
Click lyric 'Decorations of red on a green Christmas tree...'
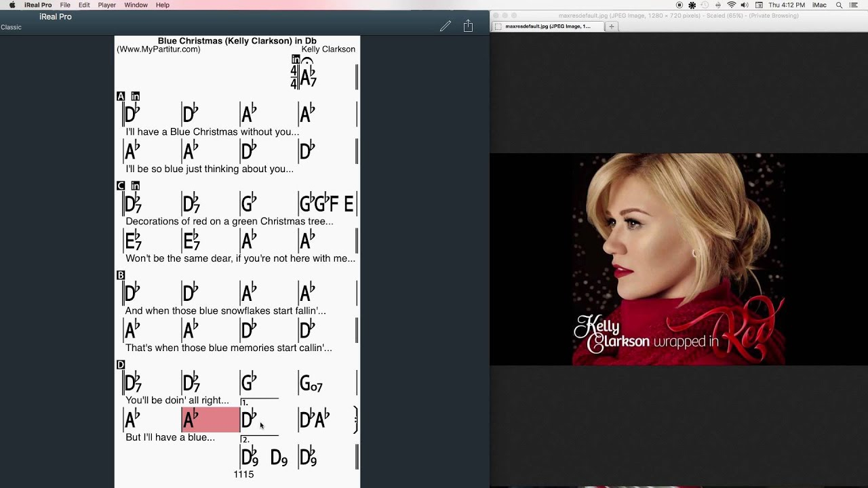(229, 222)
